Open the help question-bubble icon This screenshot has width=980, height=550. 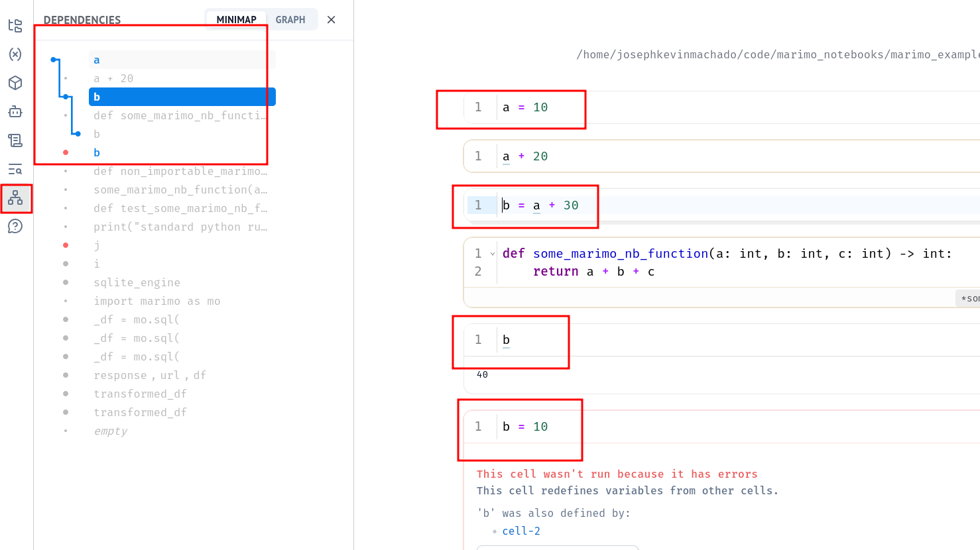click(x=15, y=227)
